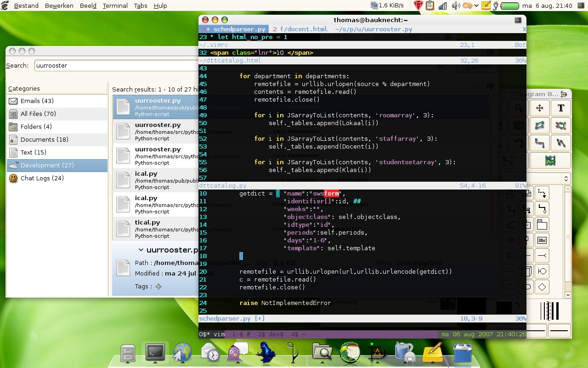Image resolution: width=588 pixels, height=368 pixels.
Task: Open Dia left line-start style button
Action: click(537, 330)
